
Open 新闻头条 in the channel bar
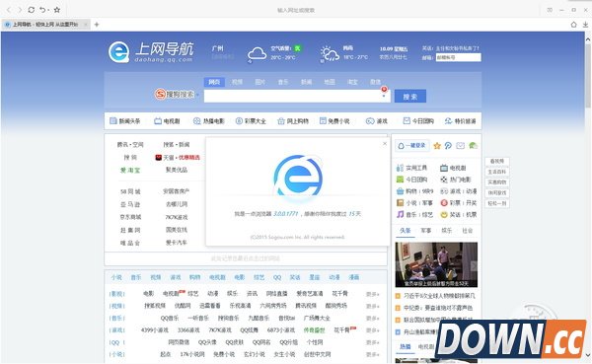pyautogui.click(x=125, y=120)
